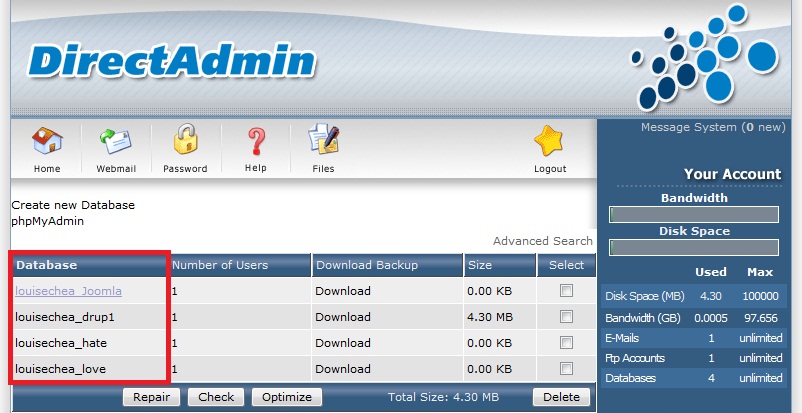
Task: Click the Check button
Action: point(216,397)
